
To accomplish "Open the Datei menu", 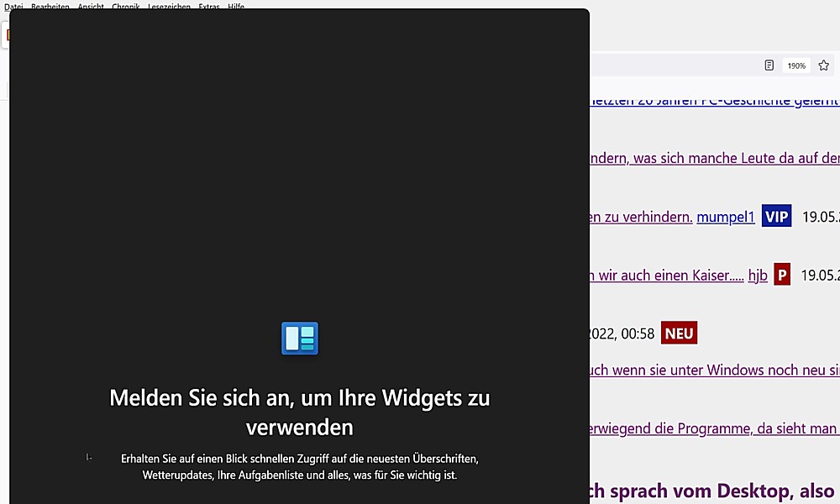I will 13,7.
